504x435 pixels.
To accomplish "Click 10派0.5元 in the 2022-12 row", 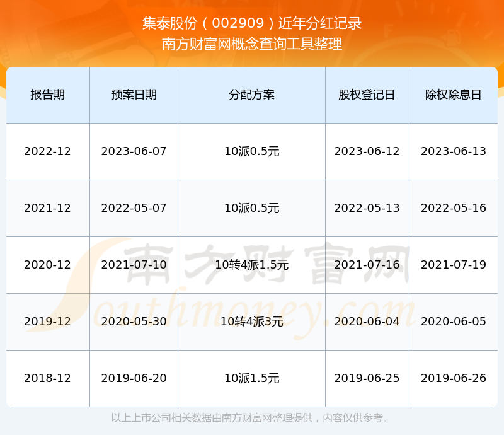I will [251, 151].
